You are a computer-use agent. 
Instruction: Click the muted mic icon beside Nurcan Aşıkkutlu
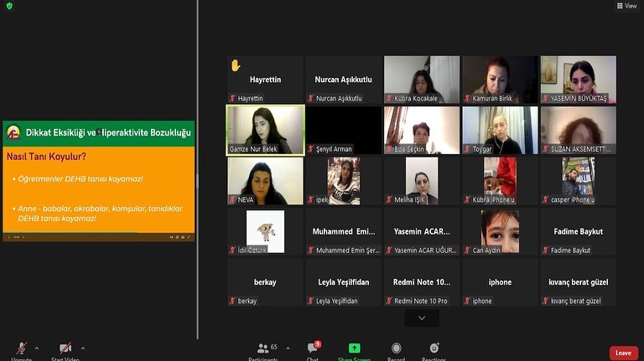click(x=311, y=99)
